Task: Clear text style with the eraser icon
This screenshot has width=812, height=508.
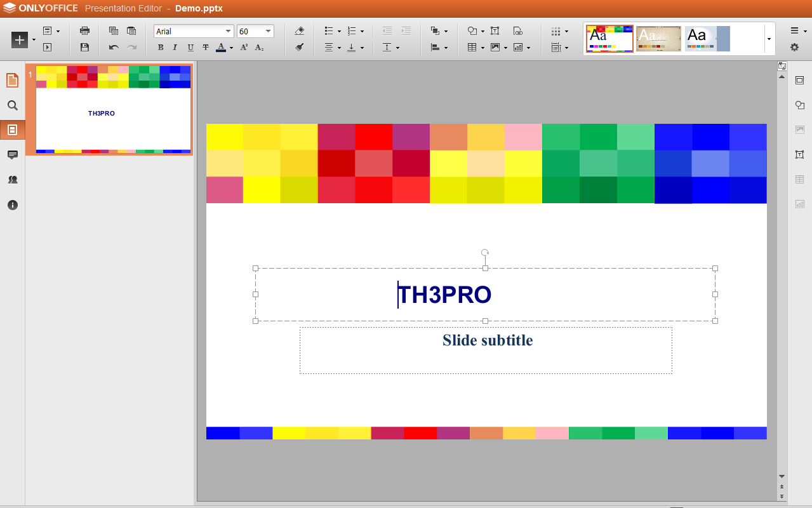Action: [300, 31]
